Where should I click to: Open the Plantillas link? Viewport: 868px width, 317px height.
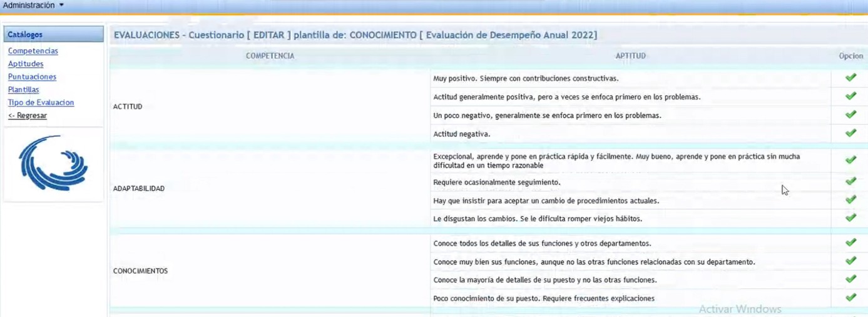24,89
